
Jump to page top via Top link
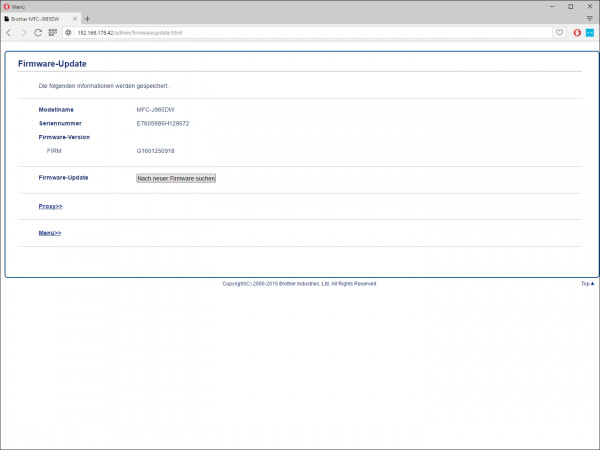click(x=587, y=283)
